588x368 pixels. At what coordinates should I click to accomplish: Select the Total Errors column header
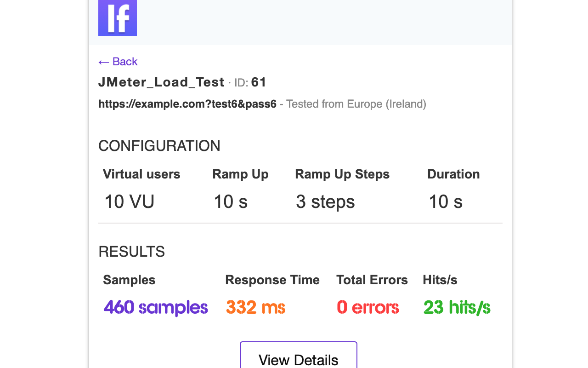[372, 280]
